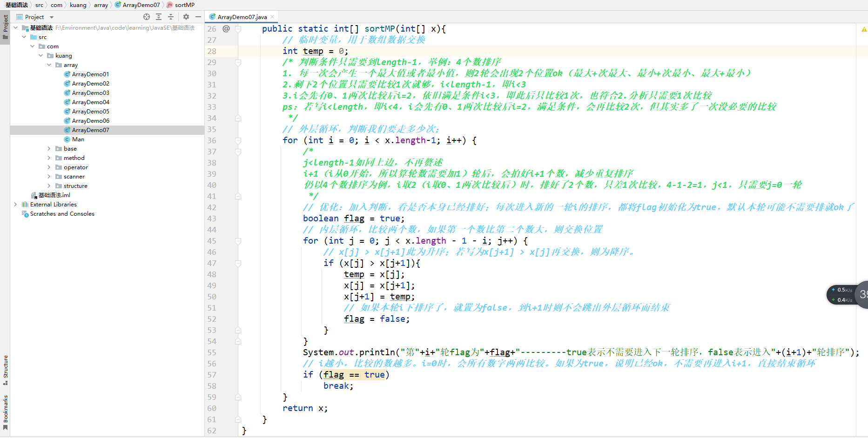
Task: Open the Project side tool window tab
Action: click(5, 27)
